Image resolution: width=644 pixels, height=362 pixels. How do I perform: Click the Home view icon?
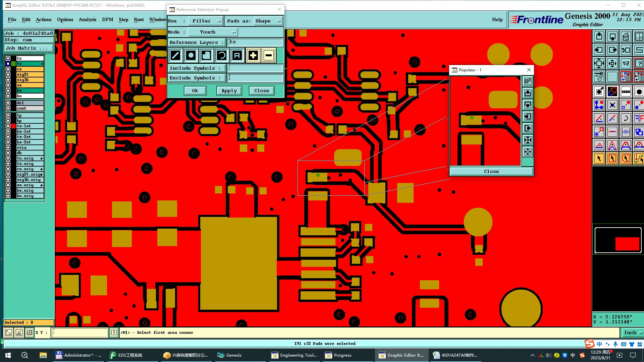tap(626, 37)
